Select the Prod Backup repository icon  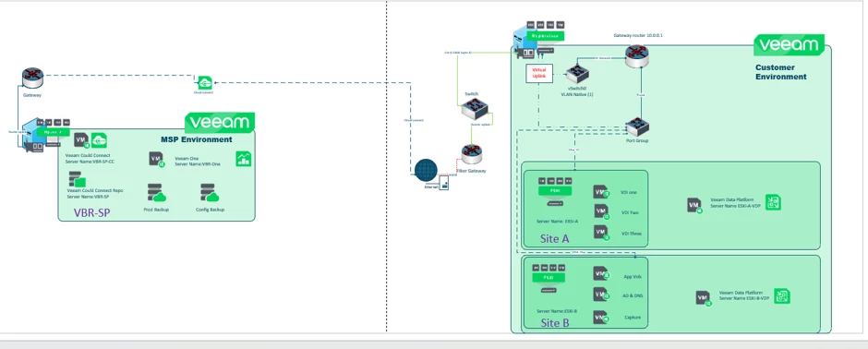pyautogui.click(x=157, y=193)
